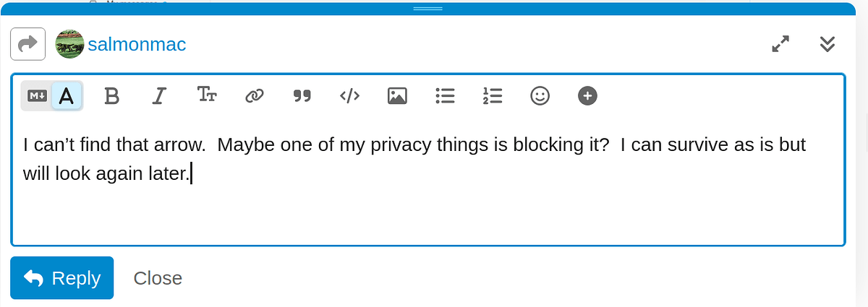868x307 pixels.
Task: Start a bulleted list
Action: tap(445, 95)
